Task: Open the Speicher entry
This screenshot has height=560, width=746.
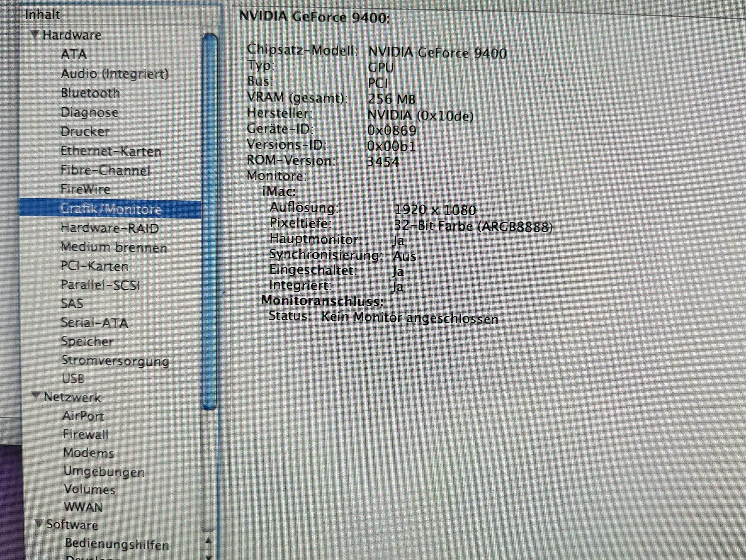Action: (87, 341)
